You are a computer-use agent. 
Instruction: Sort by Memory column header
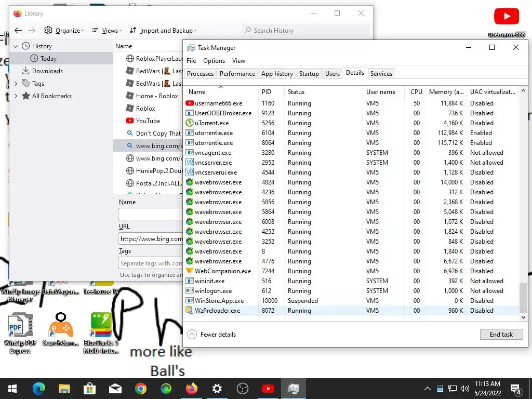click(446, 91)
